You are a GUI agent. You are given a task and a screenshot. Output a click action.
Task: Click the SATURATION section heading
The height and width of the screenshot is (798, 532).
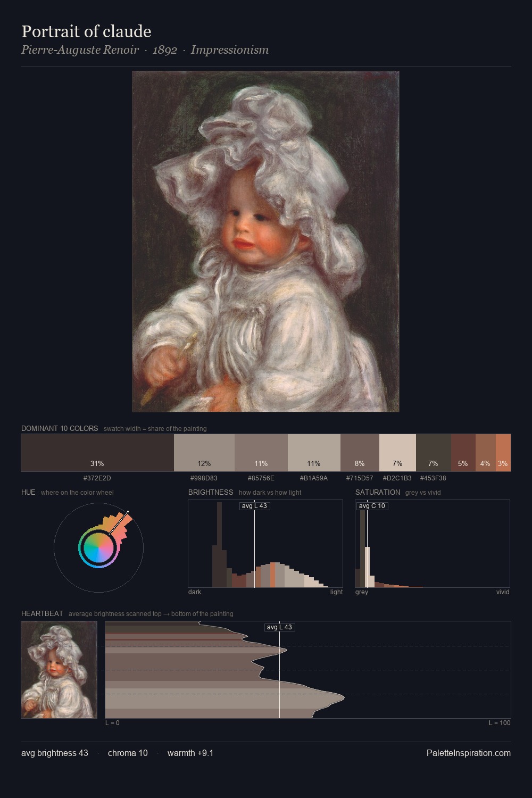click(x=378, y=493)
